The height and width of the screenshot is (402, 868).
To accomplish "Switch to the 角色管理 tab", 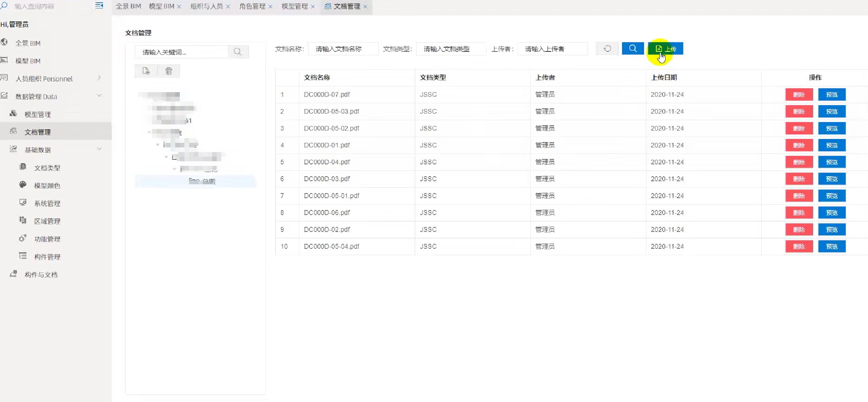I will (x=252, y=6).
